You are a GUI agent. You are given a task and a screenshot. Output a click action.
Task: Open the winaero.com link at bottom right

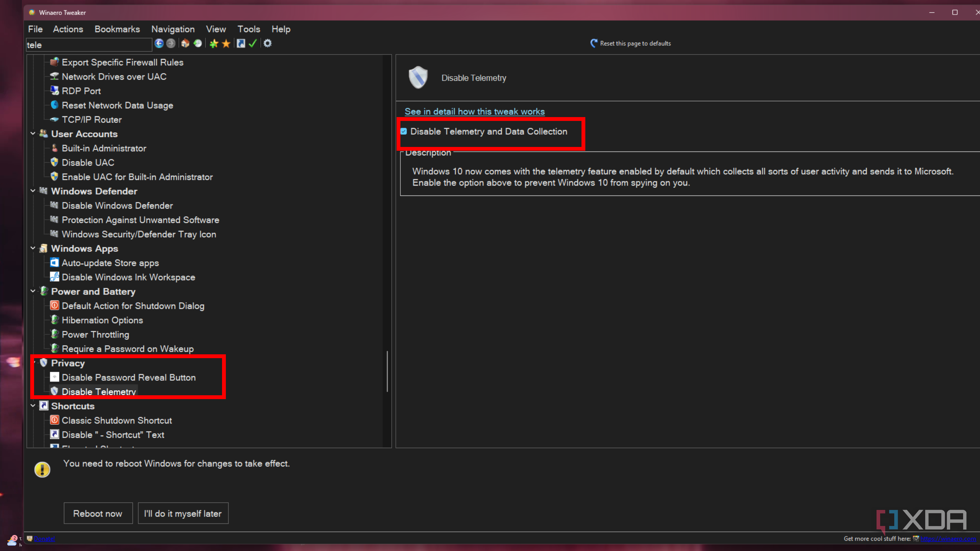coord(948,538)
